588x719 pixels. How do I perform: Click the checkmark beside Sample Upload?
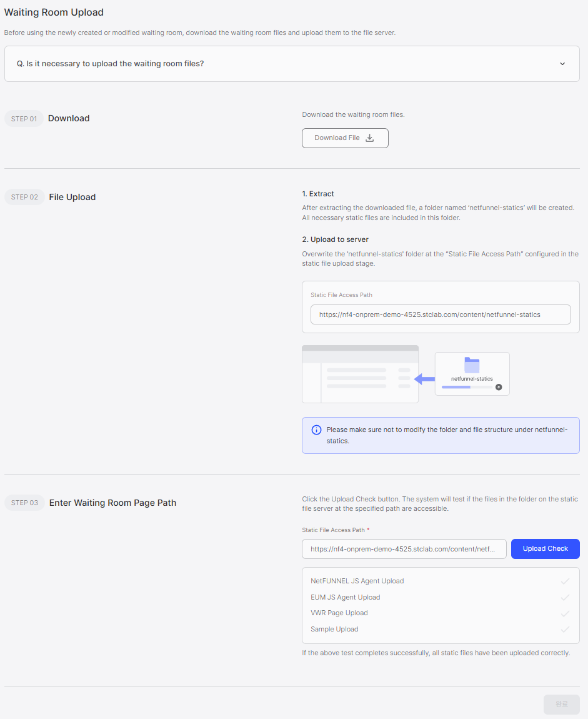(565, 629)
